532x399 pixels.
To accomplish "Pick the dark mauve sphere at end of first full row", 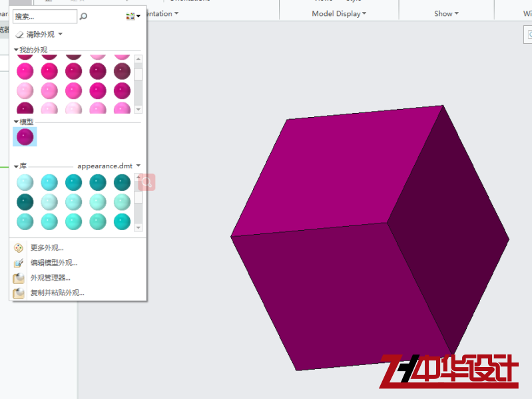I will (x=122, y=71).
